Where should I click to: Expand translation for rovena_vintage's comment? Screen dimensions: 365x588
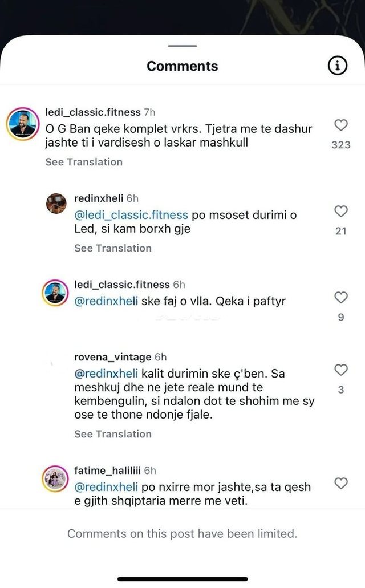(112, 434)
